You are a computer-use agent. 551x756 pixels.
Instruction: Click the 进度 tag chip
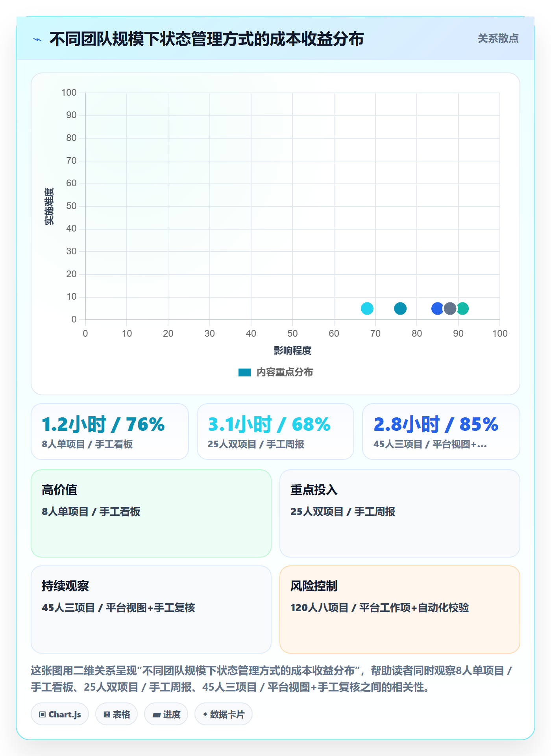166,714
